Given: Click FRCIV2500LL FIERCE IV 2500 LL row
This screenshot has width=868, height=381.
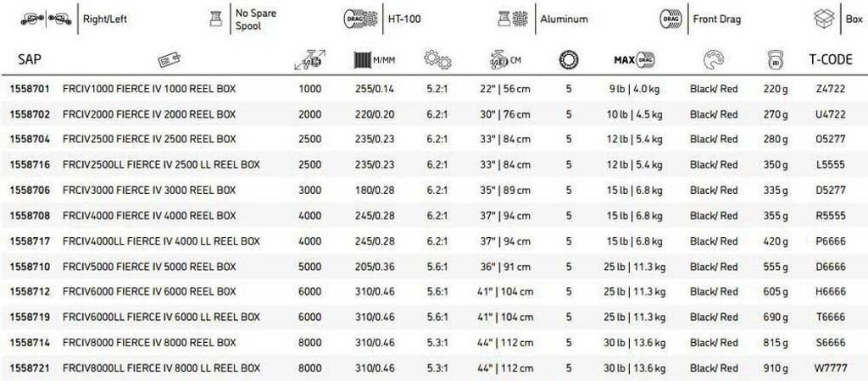Looking at the screenshot, I should 161,165.
